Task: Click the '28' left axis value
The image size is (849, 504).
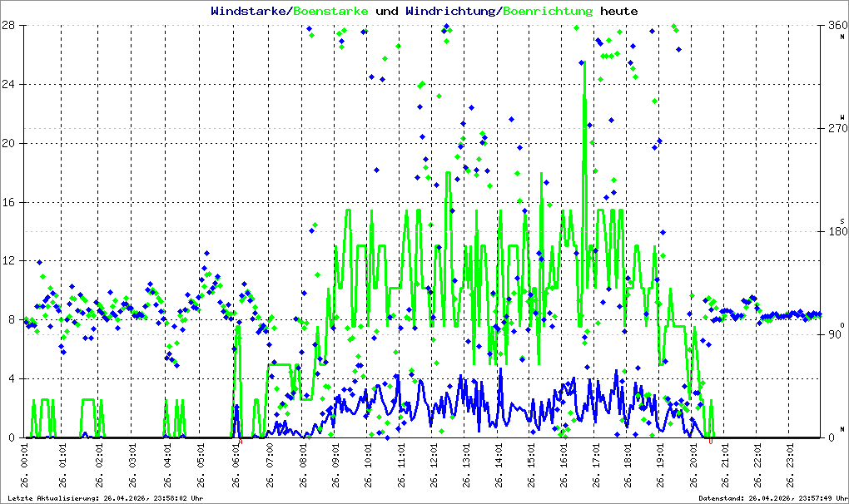Action: [x=7, y=26]
